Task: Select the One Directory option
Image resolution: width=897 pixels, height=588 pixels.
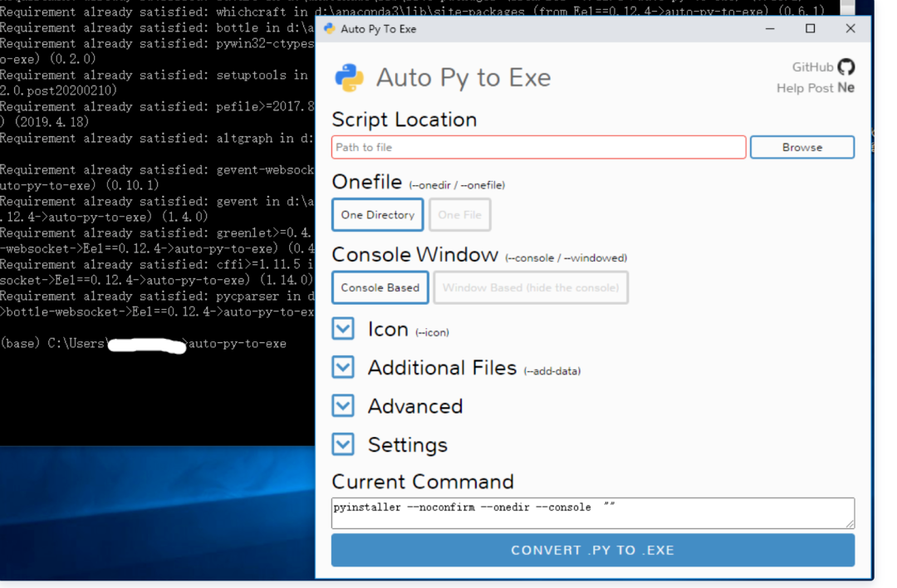Action: [x=378, y=214]
